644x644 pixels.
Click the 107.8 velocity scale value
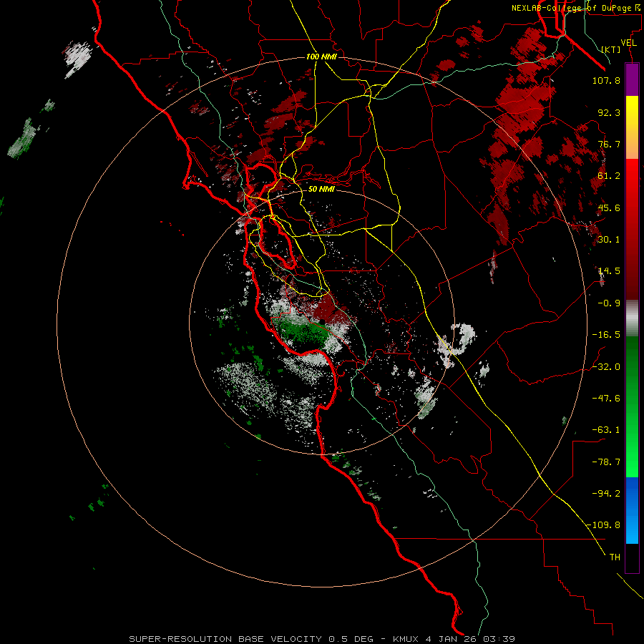tap(606, 80)
